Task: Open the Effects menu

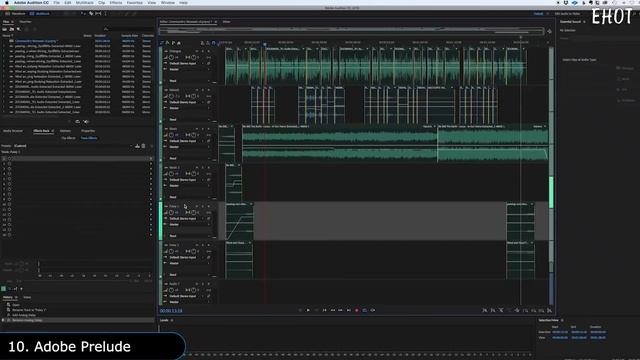Action: click(x=116, y=2)
